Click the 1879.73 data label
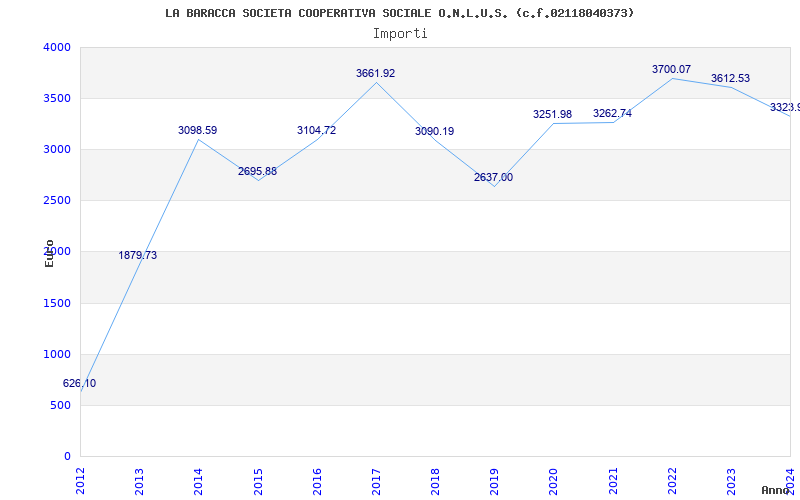800x500 pixels. (138, 255)
